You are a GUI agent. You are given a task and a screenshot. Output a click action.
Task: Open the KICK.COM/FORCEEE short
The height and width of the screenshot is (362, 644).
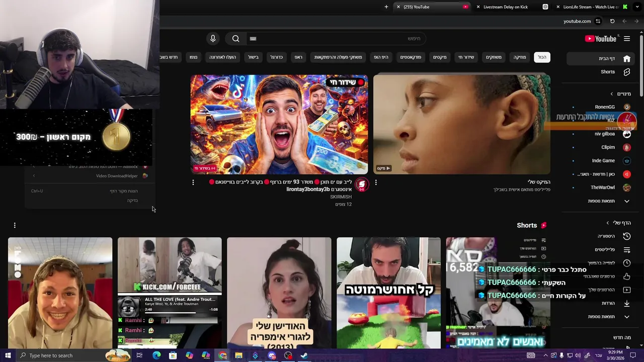click(170, 293)
